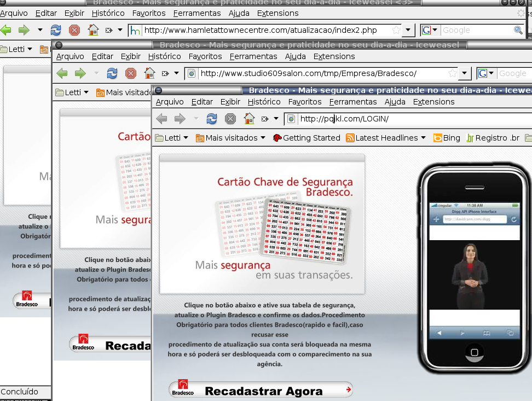The image size is (532, 401).
Task: Click favicon in hamletattownecentre URL bar
Action: point(135,31)
